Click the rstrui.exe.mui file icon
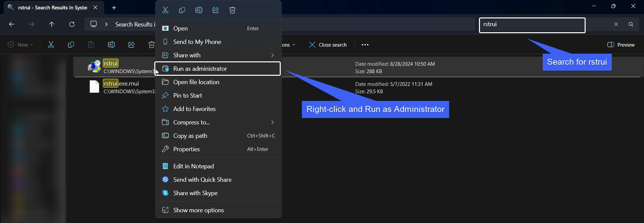 [x=94, y=87]
